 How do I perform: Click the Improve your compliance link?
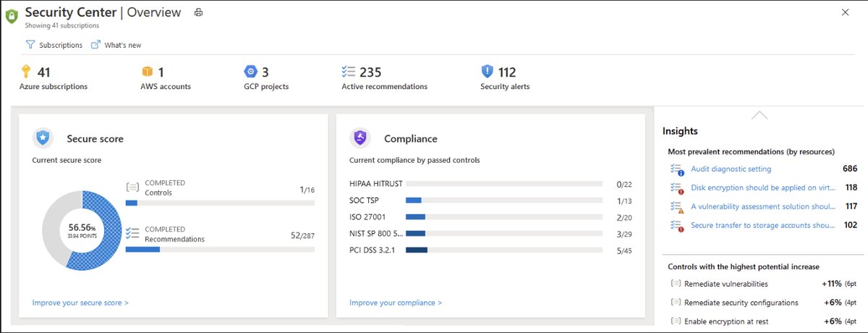(x=396, y=303)
